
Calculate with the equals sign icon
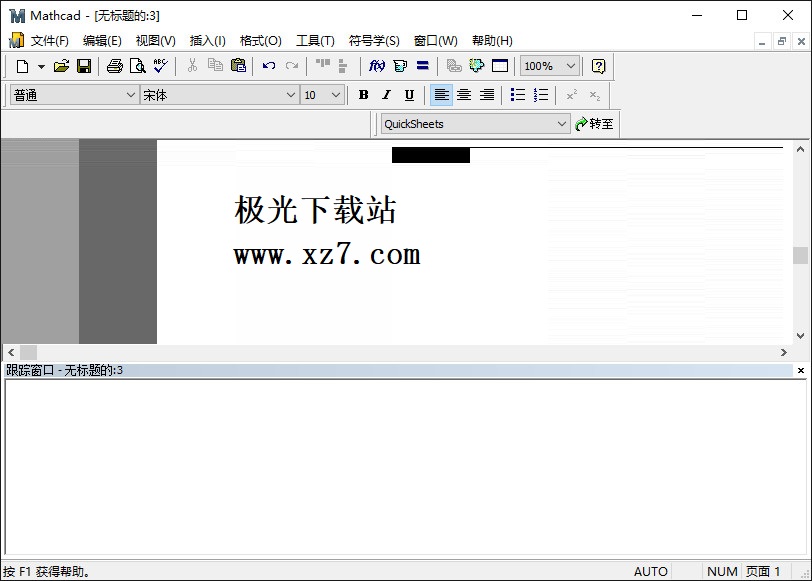423,65
